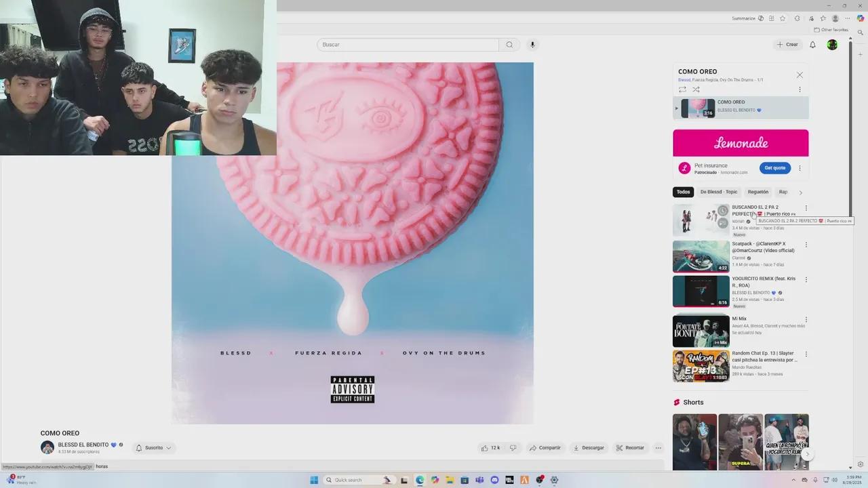Open options menu for BUSCANDO EL 2 PA 2 video

pyautogui.click(x=806, y=208)
